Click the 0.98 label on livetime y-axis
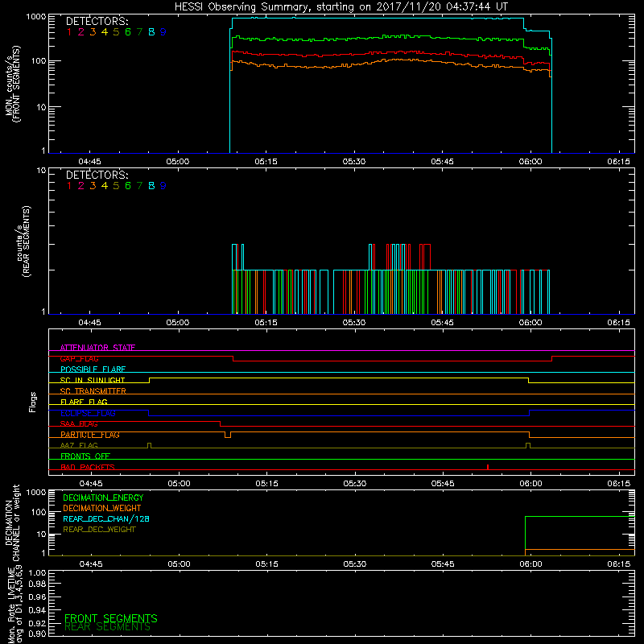This screenshot has height=644, width=644. (x=37, y=584)
